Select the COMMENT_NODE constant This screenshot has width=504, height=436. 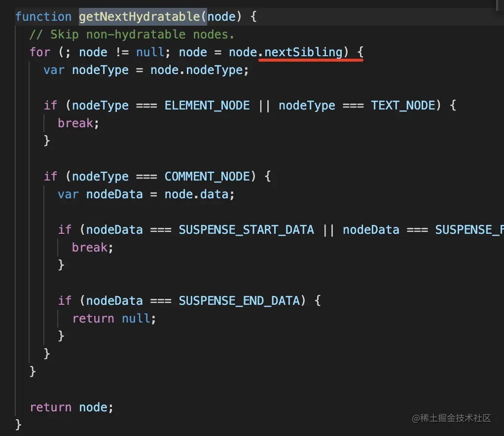(x=207, y=176)
